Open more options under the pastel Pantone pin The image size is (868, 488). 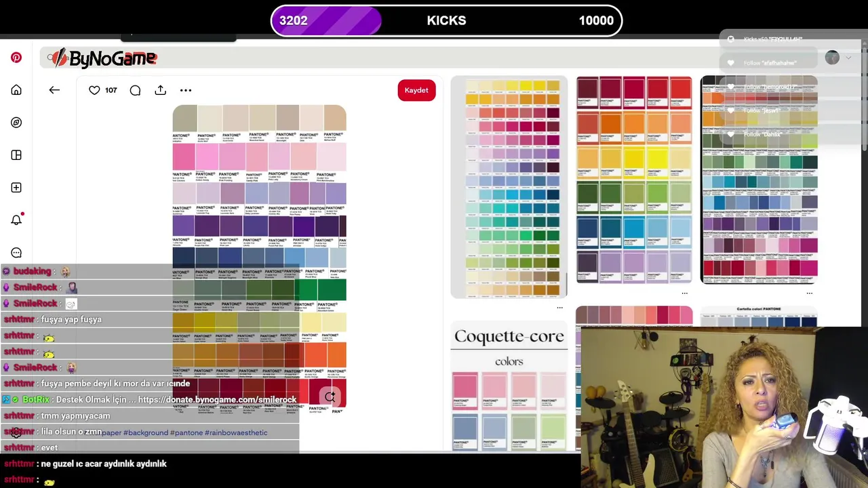pos(559,308)
